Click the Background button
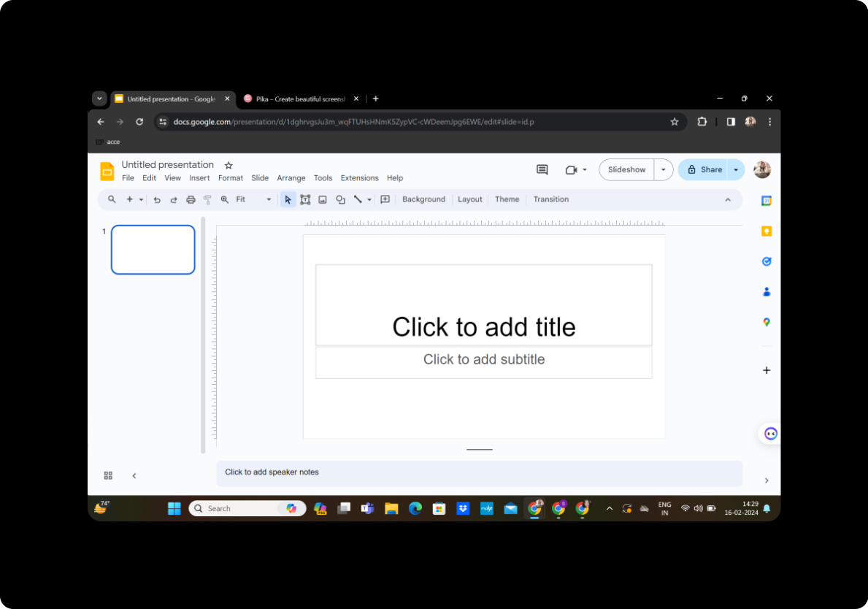This screenshot has height=609, width=868. point(423,199)
